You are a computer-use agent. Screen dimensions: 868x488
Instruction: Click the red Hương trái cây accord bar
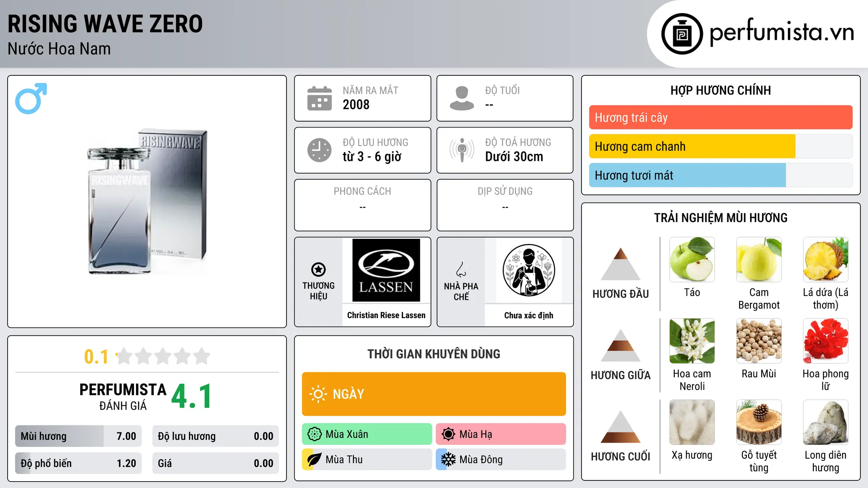pos(721,117)
